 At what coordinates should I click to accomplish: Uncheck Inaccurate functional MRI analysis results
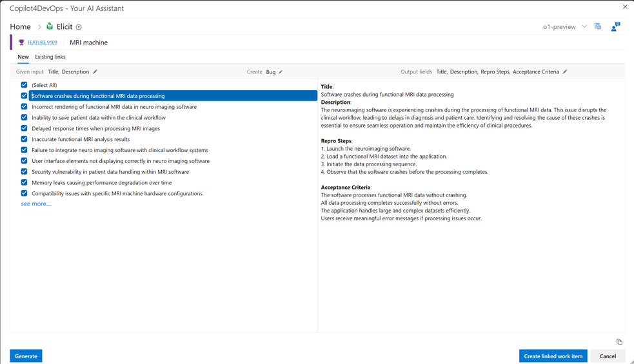coord(24,139)
